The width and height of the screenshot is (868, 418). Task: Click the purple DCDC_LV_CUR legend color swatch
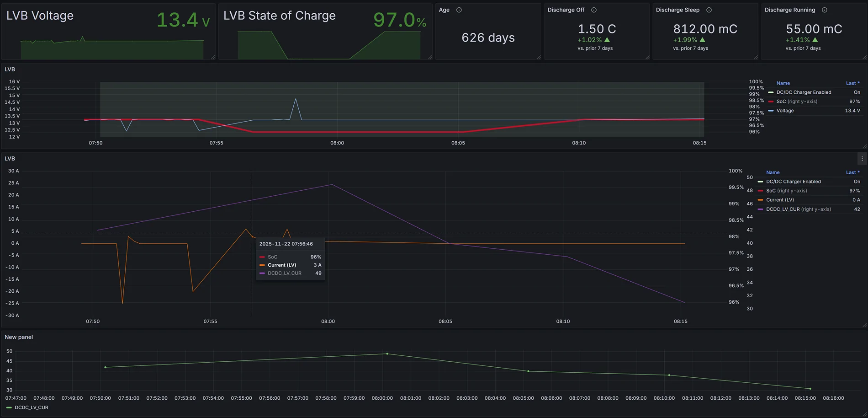[760, 209]
